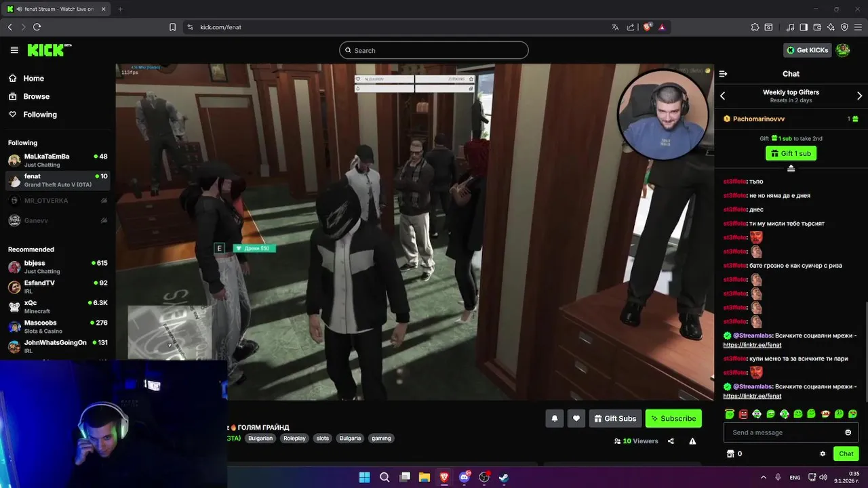Open the user profile avatar menu
The image size is (868, 488).
coord(843,50)
